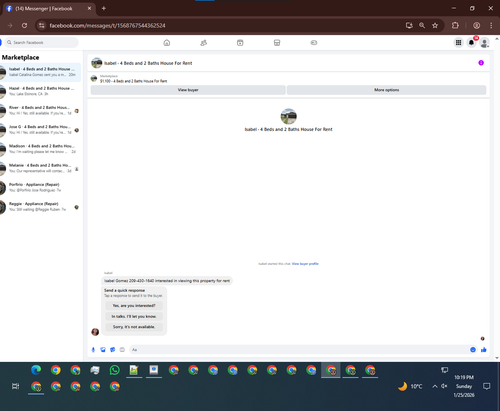Open Chrome extensions puzzle icon

[455, 26]
